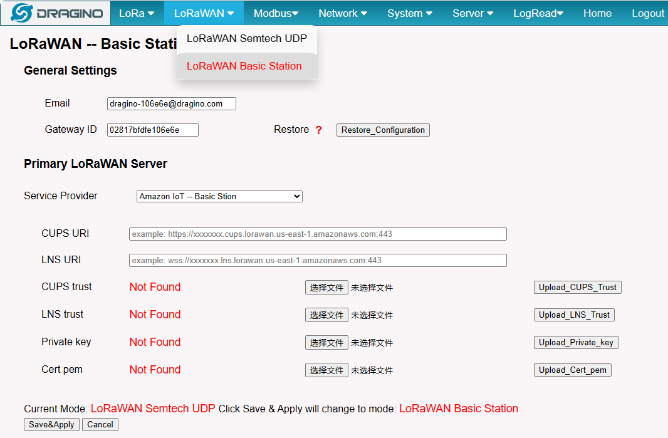Click the 'Primary LoRaWAN Server' heading

click(x=95, y=164)
